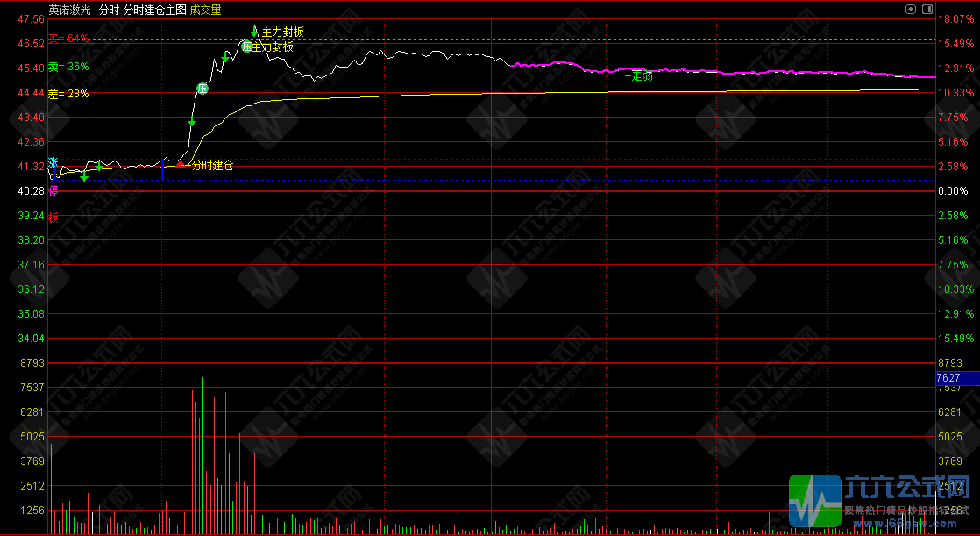Click the red triangle 分时建仓 buy signal
The height and width of the screenshot is (536, 980).
pos(180,164)
